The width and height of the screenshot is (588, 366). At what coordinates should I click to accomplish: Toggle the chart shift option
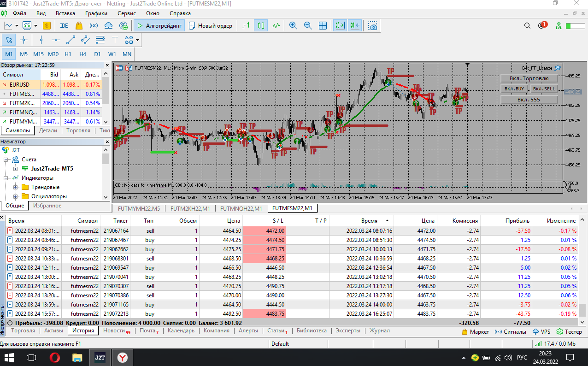click(x=354, y=26)
